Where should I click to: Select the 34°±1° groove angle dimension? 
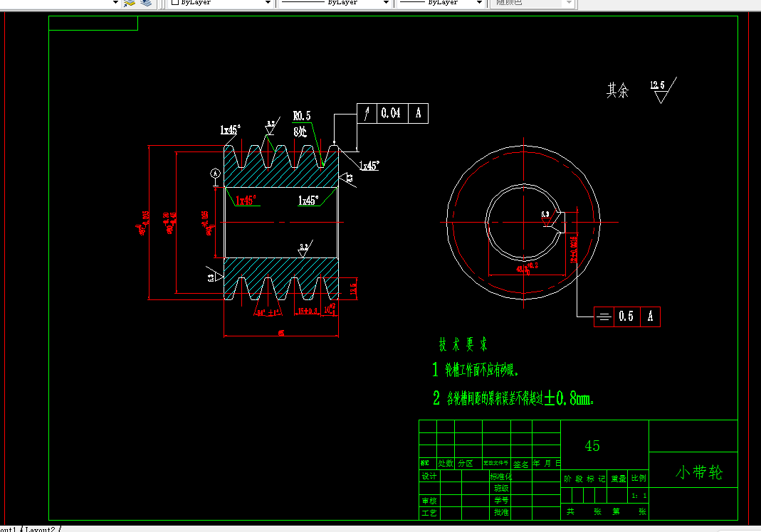(x=268, y=313)
